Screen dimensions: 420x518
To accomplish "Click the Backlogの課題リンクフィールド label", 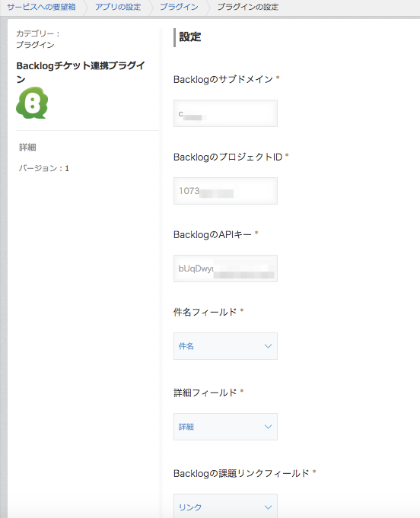I will coord(241,473).
